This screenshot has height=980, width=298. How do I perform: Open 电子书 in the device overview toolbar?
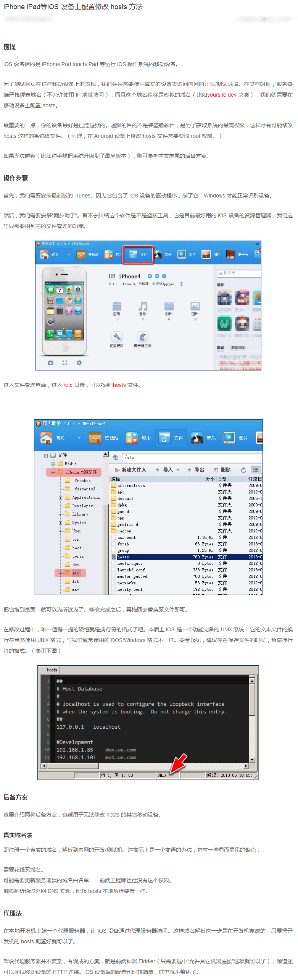[x=237, y=254]
